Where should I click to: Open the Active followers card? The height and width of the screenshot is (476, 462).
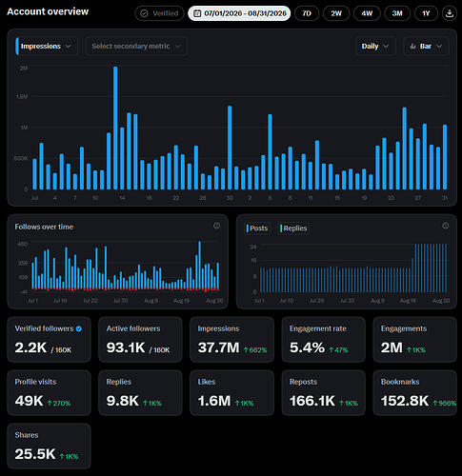pyautogui.click(x=140, y=340)
